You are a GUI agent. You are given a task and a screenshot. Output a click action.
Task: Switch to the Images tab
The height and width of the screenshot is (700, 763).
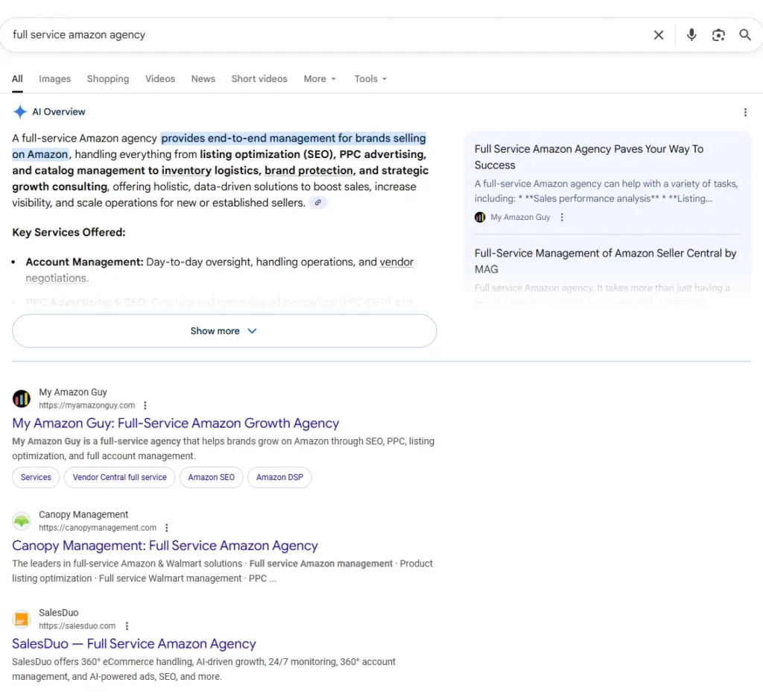[54, 78]
